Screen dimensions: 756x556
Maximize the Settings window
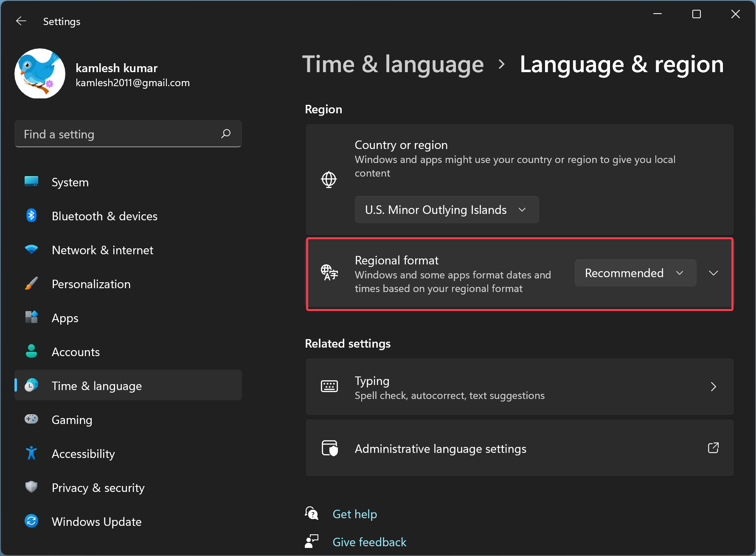pos(697,14)
